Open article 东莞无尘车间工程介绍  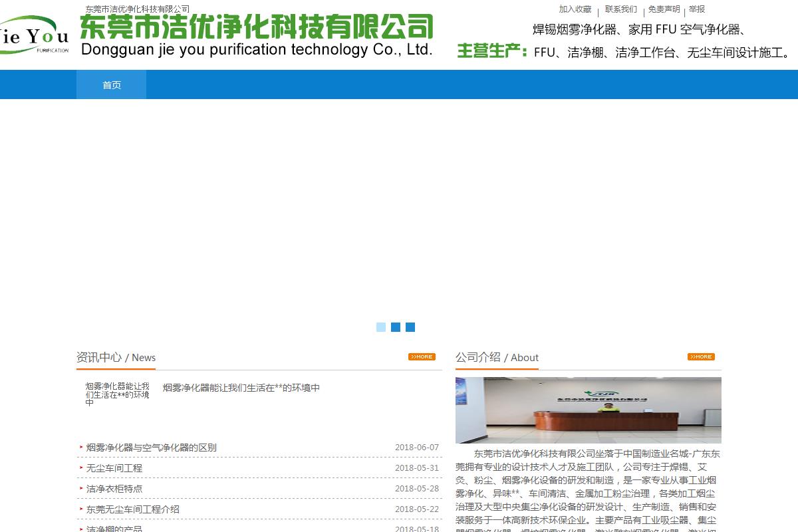[133, 509]
